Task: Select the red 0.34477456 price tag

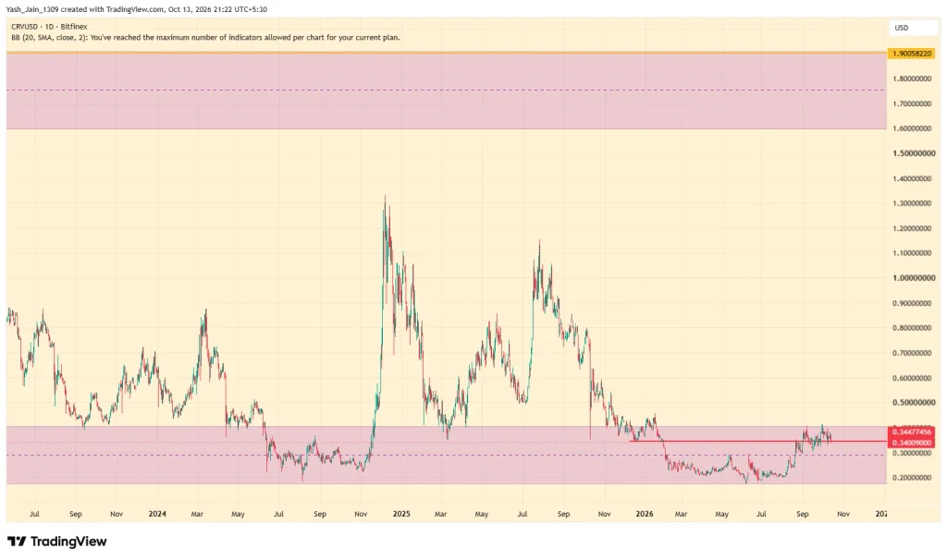Action: coord(912,432)
